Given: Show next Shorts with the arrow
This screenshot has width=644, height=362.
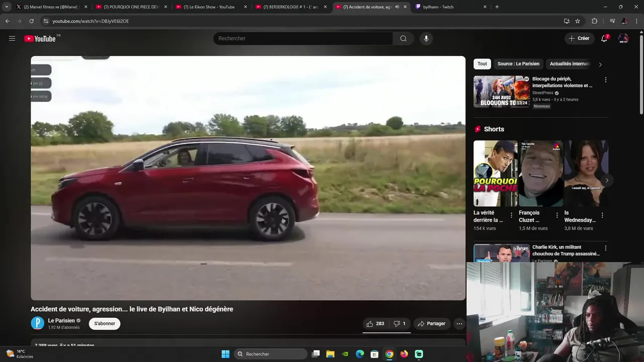Looking at the screenshot, I should (607, 180).
